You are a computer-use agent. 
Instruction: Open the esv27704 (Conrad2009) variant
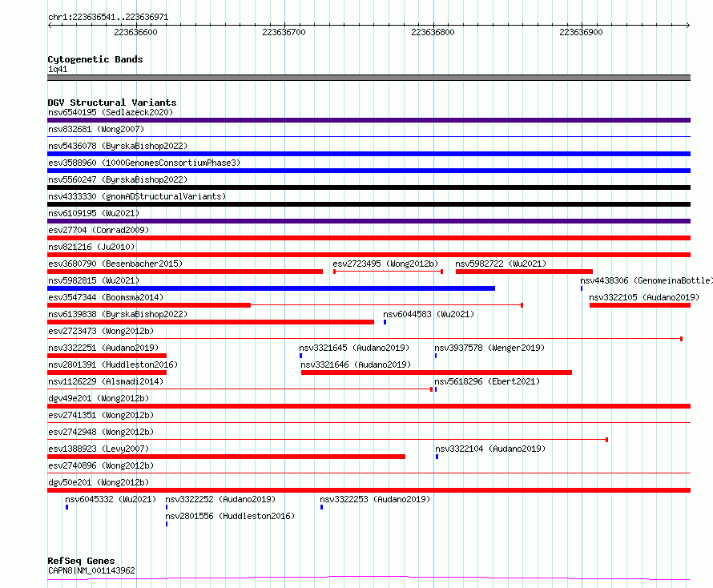pyautogui.click(x=99, y=230)
